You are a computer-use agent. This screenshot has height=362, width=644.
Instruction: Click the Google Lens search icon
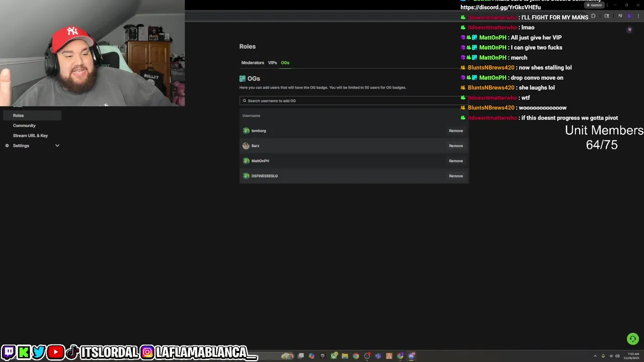(x=607, y=16)
